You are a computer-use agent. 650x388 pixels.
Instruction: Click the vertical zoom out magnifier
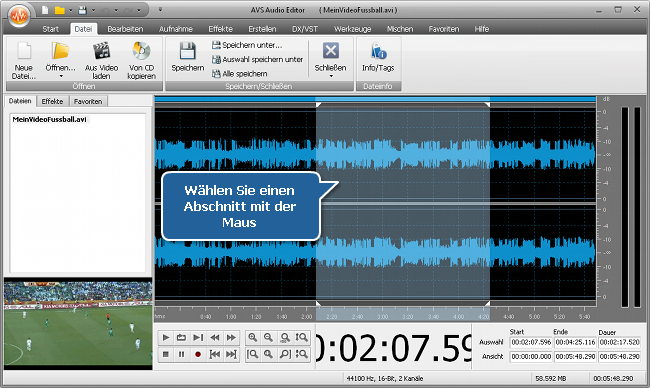coord(301,354)
